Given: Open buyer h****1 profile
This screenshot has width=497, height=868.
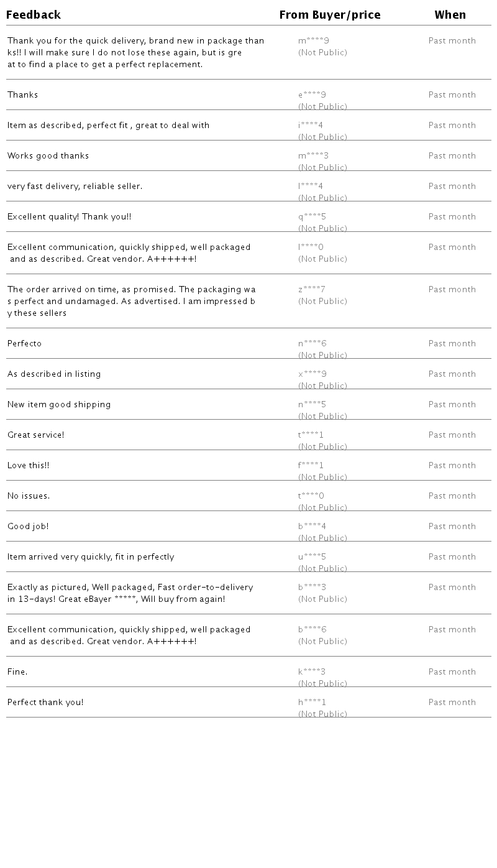Looking at the screenshot, I should point(312,703).
